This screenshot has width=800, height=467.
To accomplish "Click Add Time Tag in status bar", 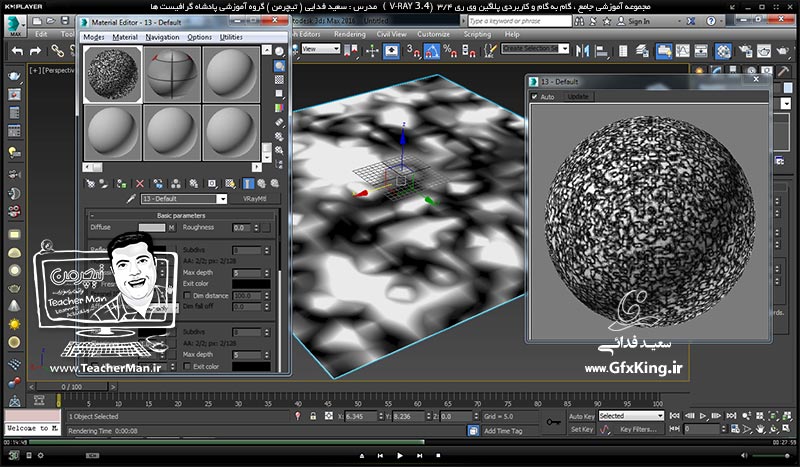I will [x=503, y=431].
